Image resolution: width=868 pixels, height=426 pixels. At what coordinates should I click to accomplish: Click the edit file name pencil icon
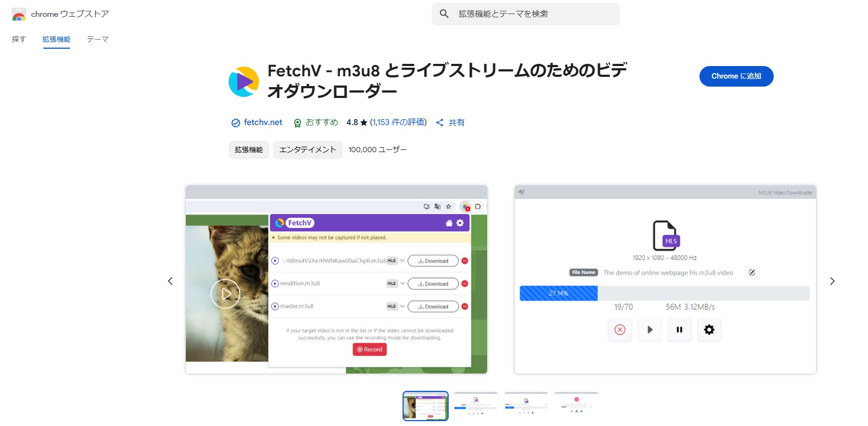[752, 272]
